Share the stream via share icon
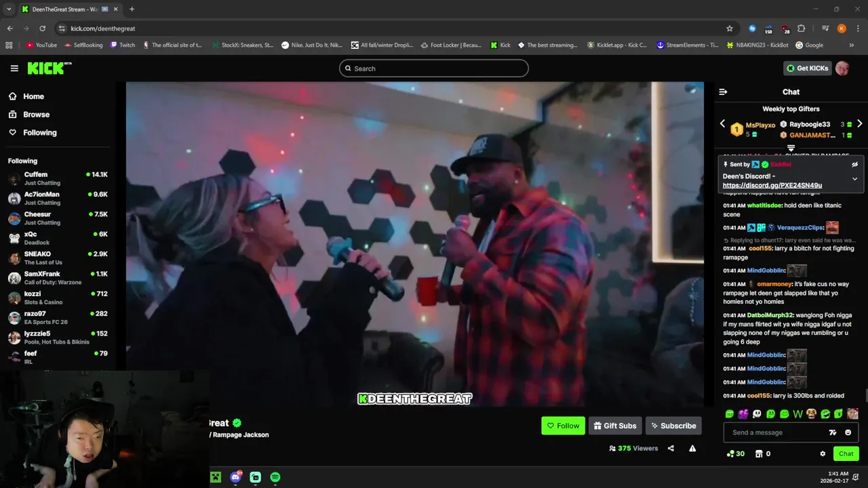The image size is (868, 488). [671, 448]
